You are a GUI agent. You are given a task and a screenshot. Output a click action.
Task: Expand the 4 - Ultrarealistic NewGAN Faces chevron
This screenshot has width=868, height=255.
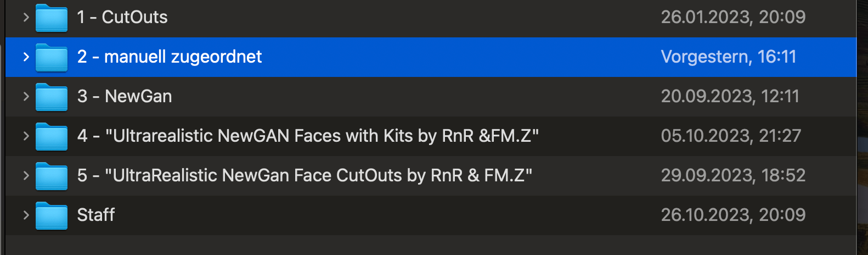(26, 136)
